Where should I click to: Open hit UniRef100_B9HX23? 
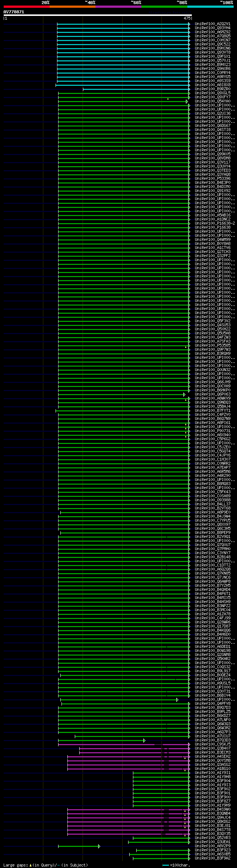[213, 64]
